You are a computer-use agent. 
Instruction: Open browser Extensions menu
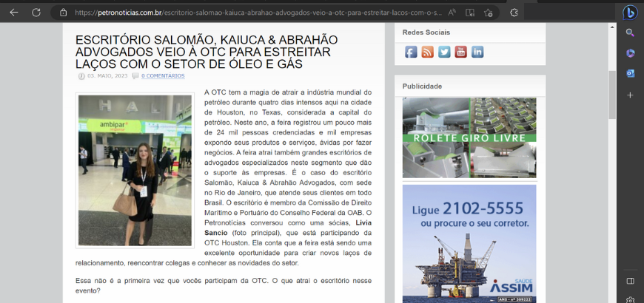(x=514, y=13)
